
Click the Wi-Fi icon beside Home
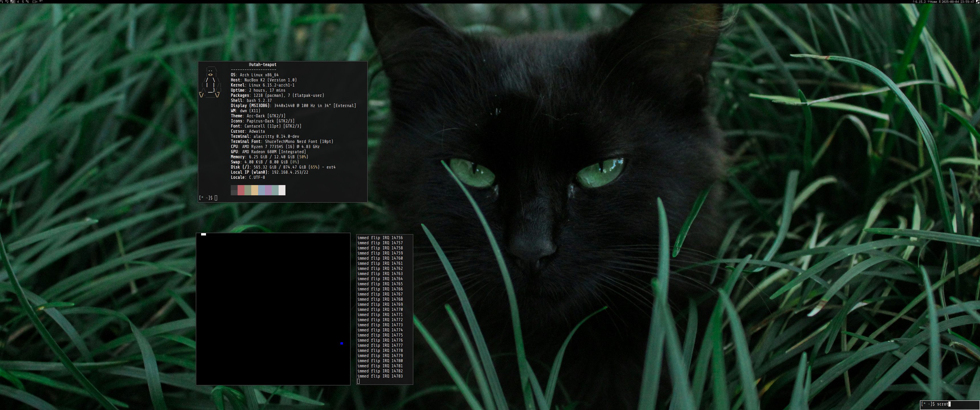[x=929, y=2]
